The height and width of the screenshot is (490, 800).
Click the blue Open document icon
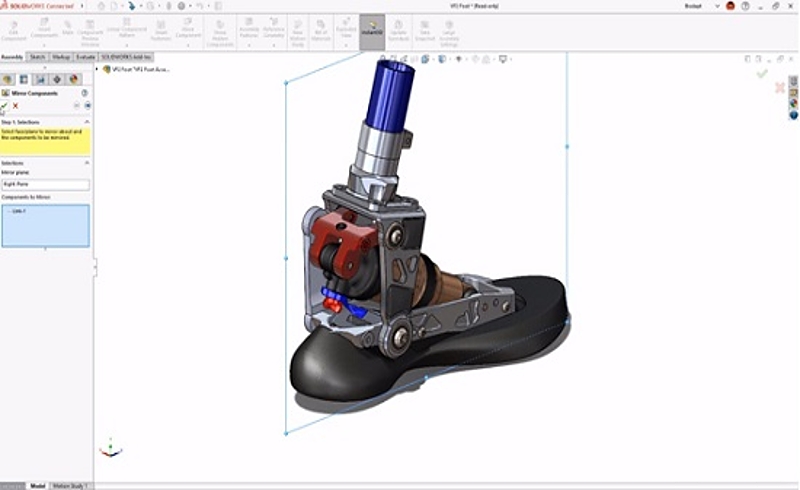(x=132, y=6)
